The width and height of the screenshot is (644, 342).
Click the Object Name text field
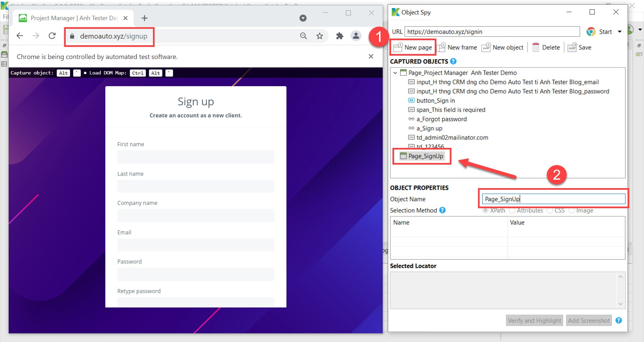tap(554, 199)
